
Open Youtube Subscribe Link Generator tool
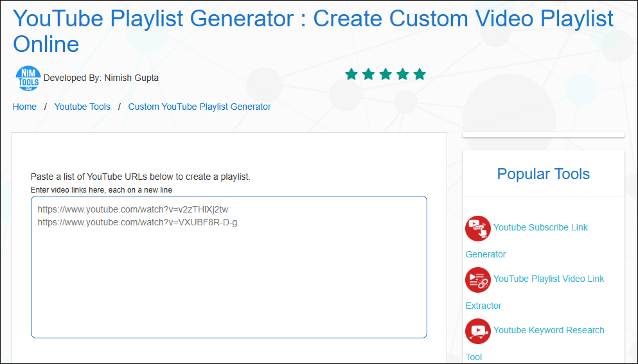pos(540,228)
